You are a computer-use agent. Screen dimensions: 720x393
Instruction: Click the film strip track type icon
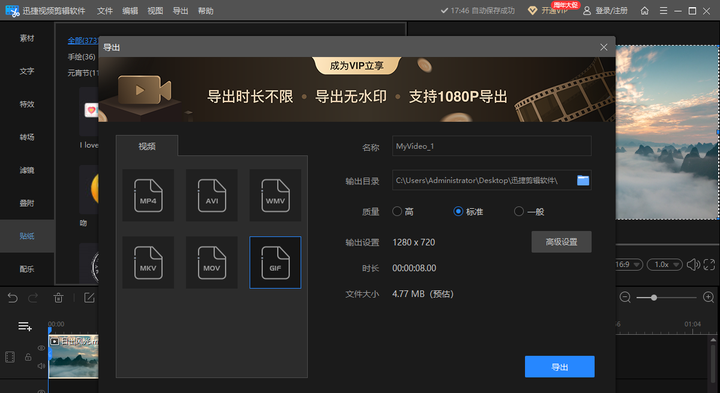point(10,357)
